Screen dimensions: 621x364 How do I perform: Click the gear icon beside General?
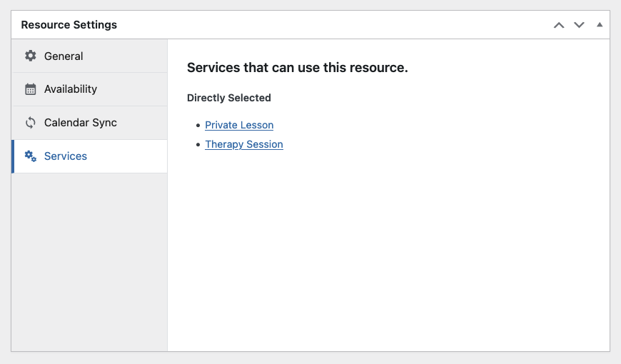[31, 56]
